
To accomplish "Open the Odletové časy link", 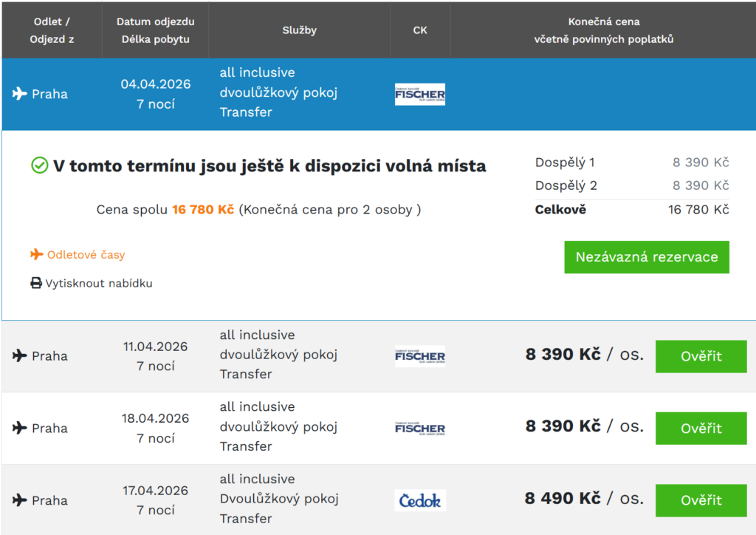I will tap(86, 254).
